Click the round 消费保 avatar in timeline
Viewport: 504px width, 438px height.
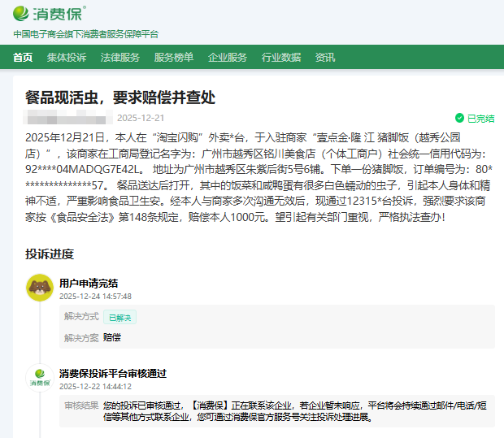(x=39, y=379)
